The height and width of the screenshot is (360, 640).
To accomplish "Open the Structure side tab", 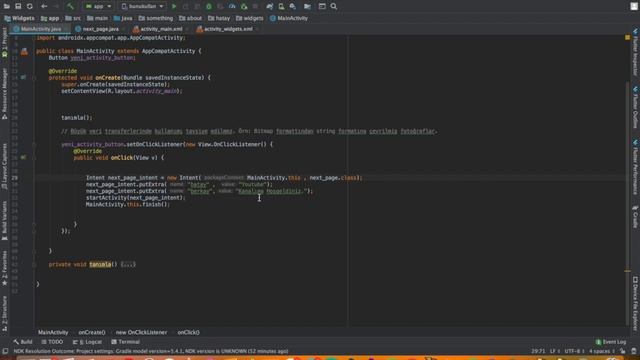I will pyautogui.click(x=4, y=313).
